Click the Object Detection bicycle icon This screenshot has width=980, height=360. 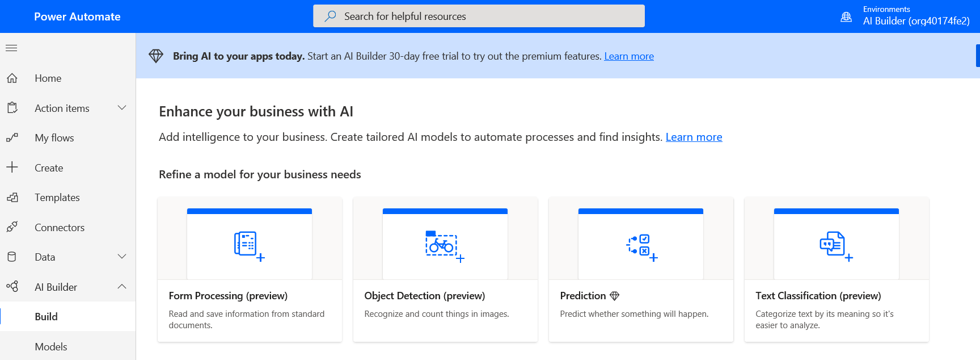click(x=445, y=246)
